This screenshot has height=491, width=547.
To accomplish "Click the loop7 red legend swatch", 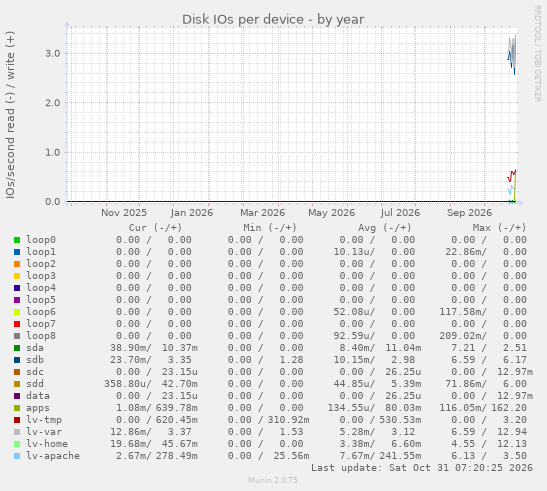I will tap(17, 324).
